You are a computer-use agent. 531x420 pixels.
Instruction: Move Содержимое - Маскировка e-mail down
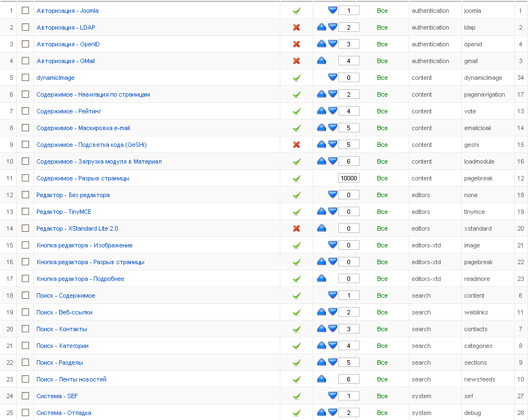coord(333,127)
